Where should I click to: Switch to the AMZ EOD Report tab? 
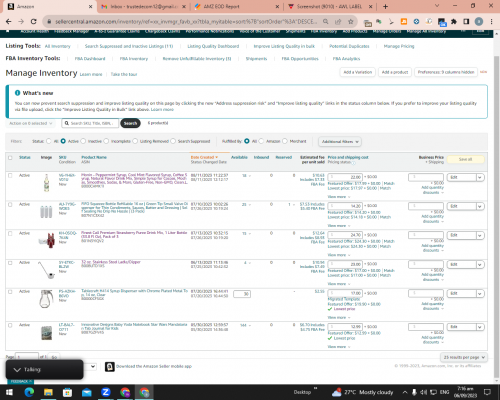pyautogui.click(x=237, y=7)
